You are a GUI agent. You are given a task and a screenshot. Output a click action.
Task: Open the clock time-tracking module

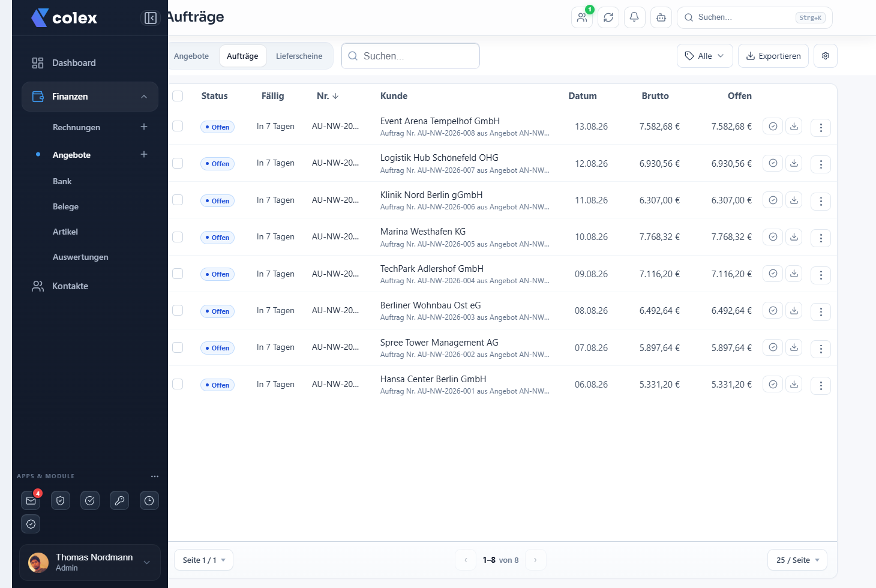[149, 500]
